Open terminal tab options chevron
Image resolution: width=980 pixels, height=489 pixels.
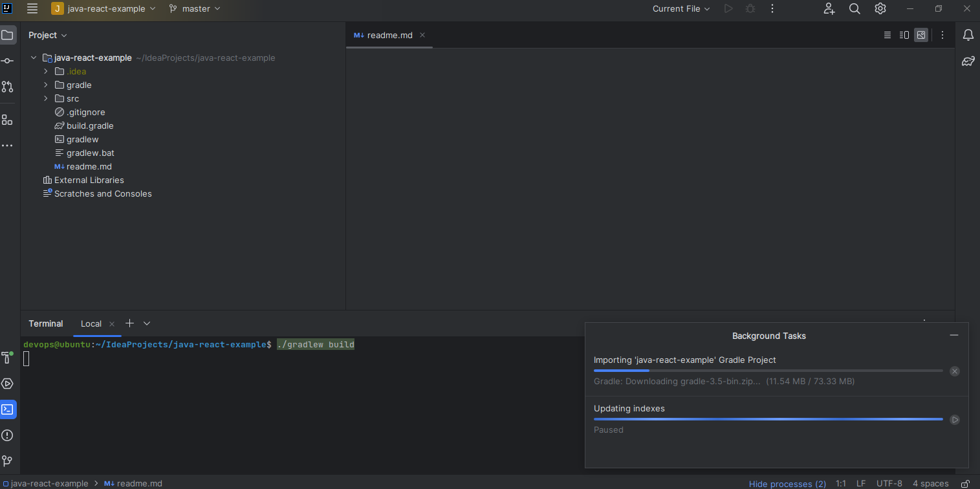[x=147, y=323]
